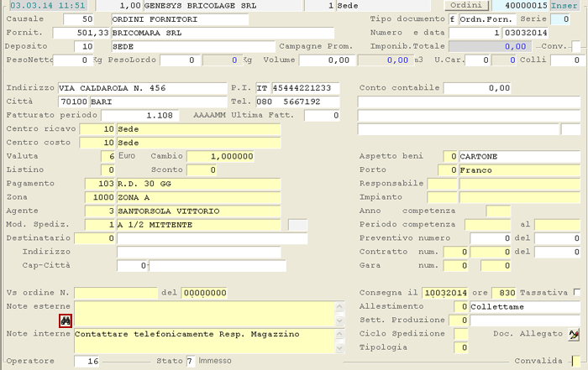The width and height of the screenshot is (588, 370).
Task: Click the Valuta code field 6
Action: point(108,157)
